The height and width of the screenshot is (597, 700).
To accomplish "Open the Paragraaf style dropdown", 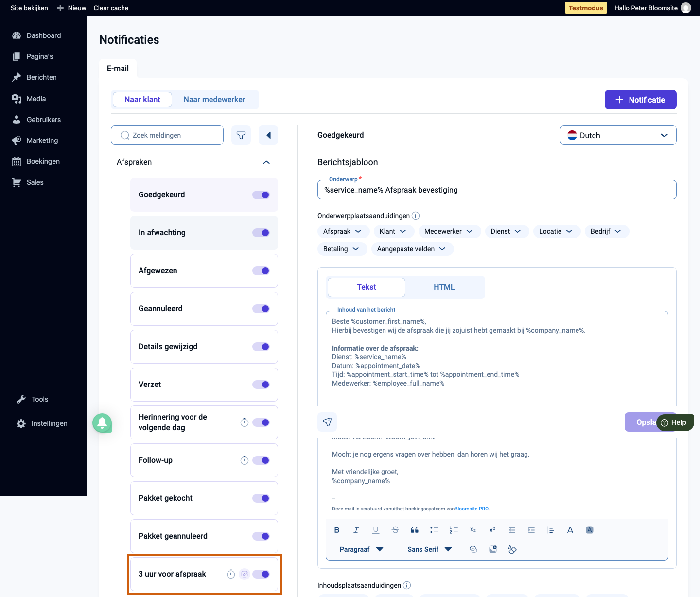I will 362,549.
